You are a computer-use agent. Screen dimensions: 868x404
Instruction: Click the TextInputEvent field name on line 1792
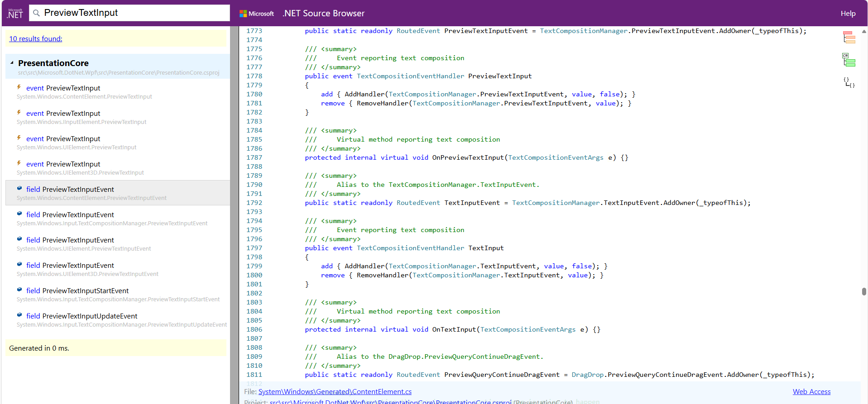[x=472, y=203]
